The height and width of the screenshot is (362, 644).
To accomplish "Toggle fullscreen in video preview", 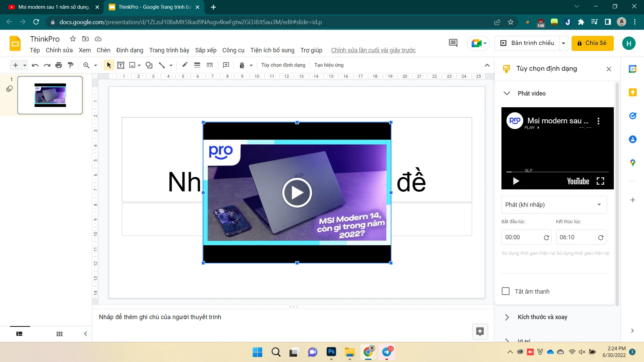I will click(600, 181).
